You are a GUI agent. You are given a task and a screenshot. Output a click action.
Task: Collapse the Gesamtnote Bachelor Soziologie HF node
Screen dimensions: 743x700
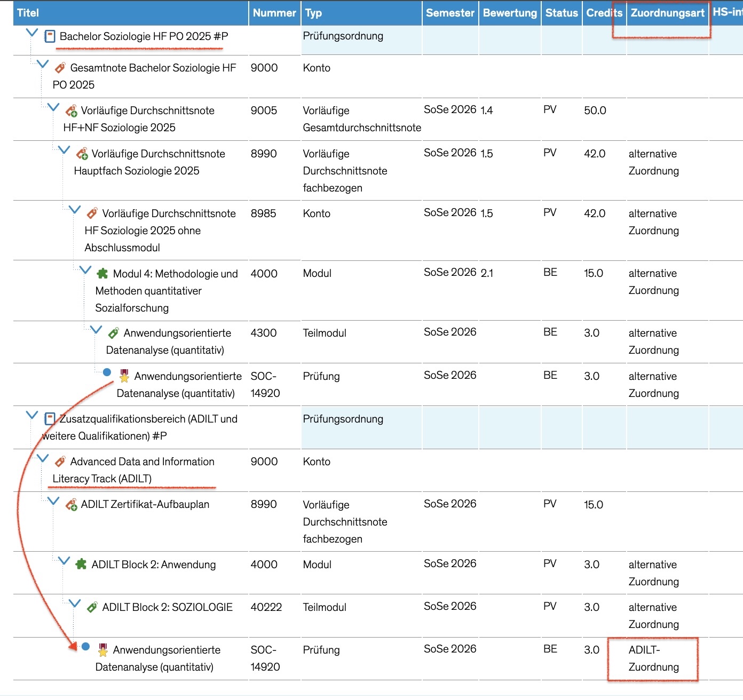[x=43, y=64]
